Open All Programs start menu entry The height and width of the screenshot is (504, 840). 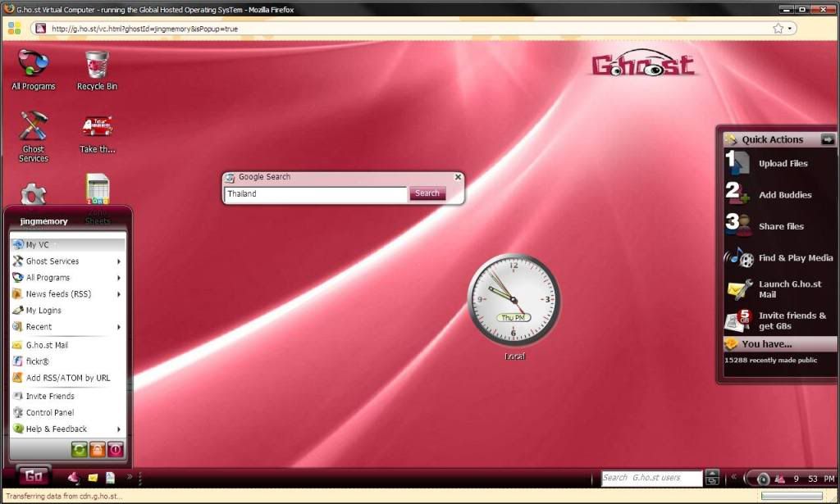point(67,278)
